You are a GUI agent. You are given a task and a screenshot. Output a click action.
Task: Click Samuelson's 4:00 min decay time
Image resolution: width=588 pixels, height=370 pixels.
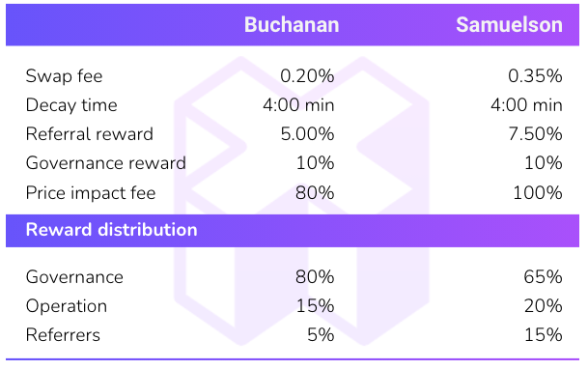tap(526, 105)
